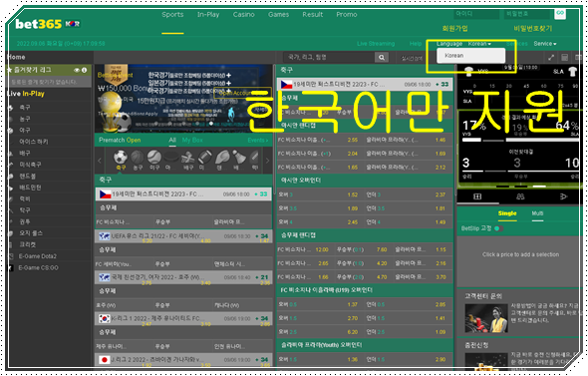Switch to the Single betslip tab
Screen dimensions: 588x376
pos(507,213)
